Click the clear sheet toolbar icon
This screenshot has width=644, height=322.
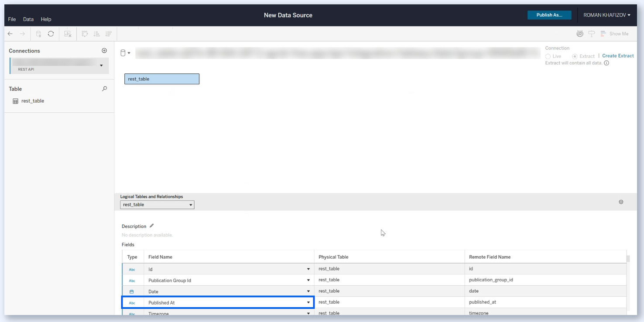click(68, 34)
